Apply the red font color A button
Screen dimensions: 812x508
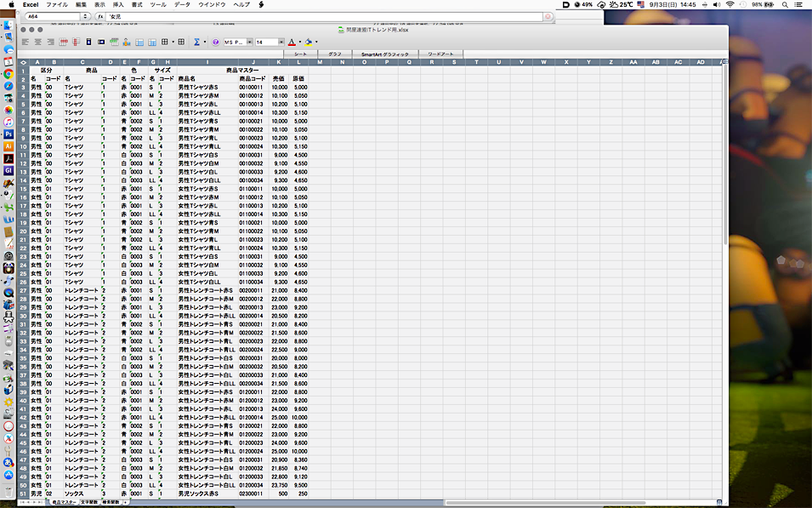point(292,42)
